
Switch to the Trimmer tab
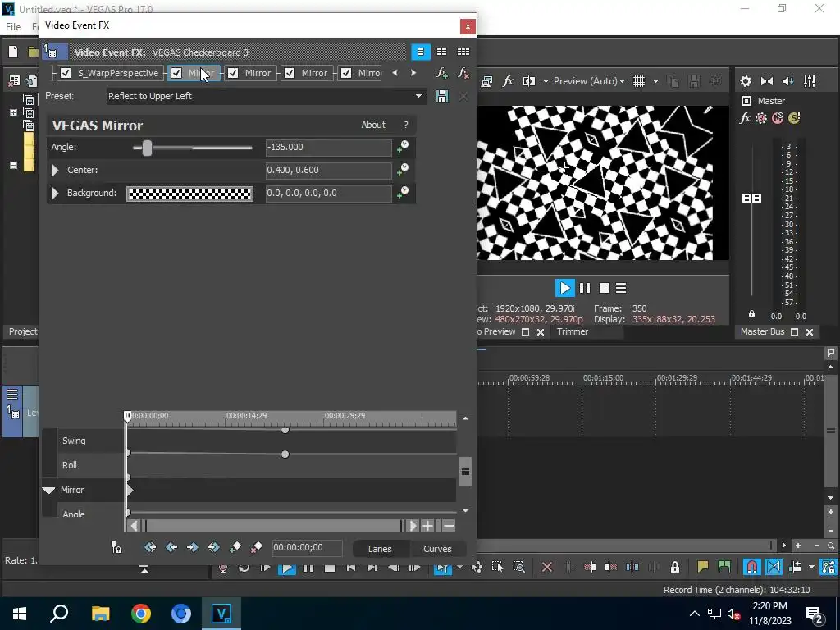572,331
